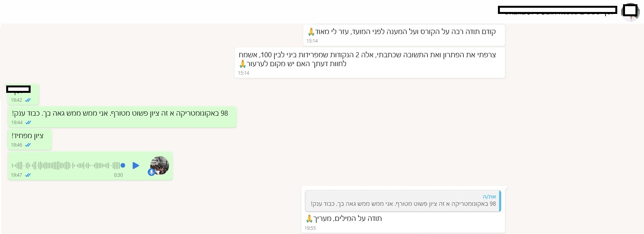Click the blue checkmarks beside the 19:46 timestamp
The width and height of the screenshot is (644, 234).
tap(28, 145)
